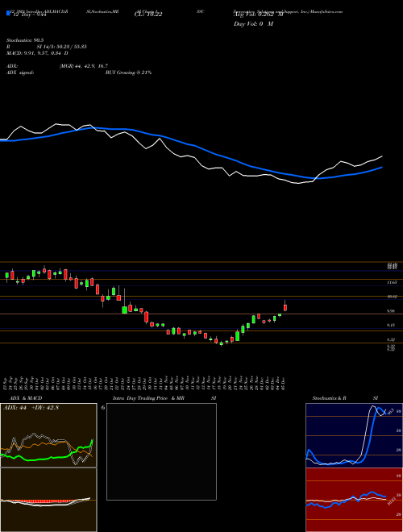Select the "Day Vol: 0 M" text
Image resolution: width=403 pixels, height=532 pixels.
tap(253, 24)
